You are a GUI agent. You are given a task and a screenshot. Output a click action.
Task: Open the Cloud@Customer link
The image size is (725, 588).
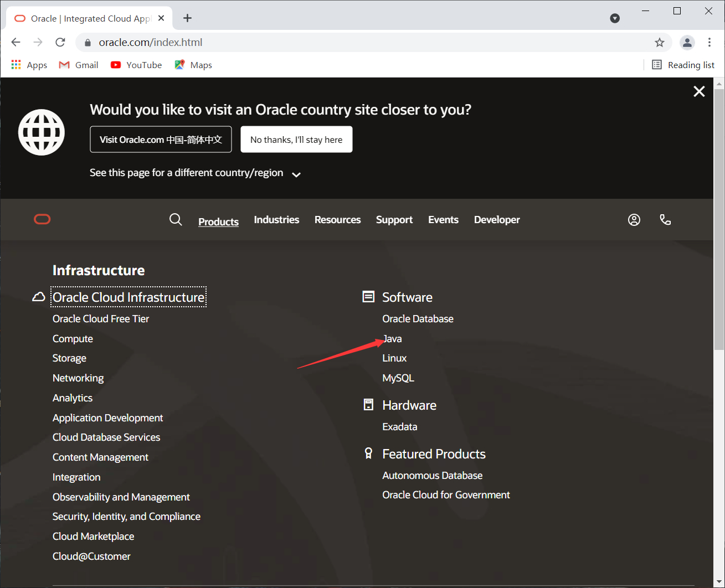(91, 556)
